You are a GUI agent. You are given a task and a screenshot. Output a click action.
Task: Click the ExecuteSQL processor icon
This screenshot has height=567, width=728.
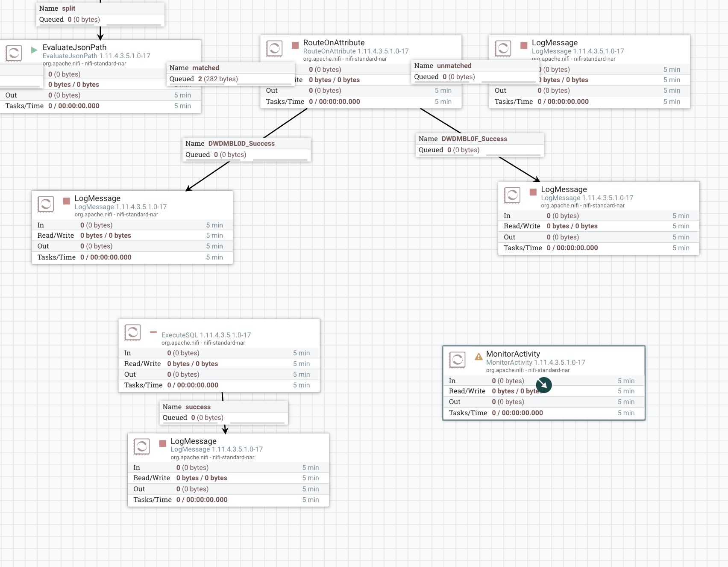(x=132, y=333)
